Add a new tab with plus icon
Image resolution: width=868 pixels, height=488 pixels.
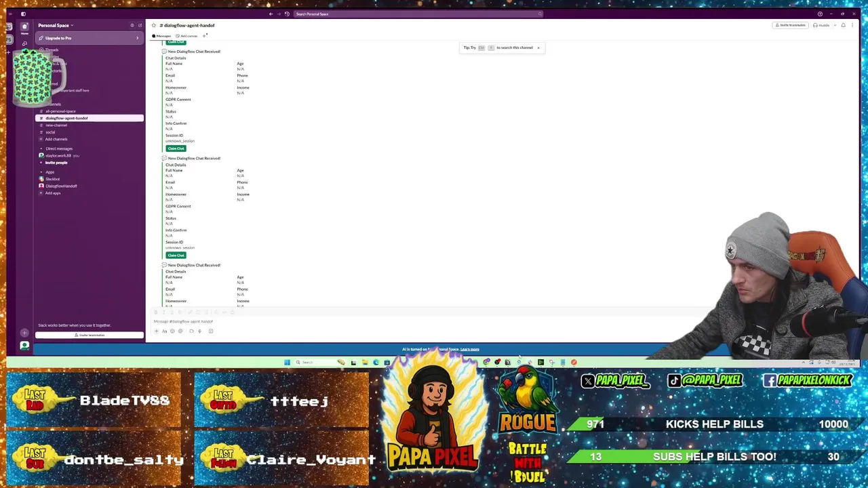205,35
